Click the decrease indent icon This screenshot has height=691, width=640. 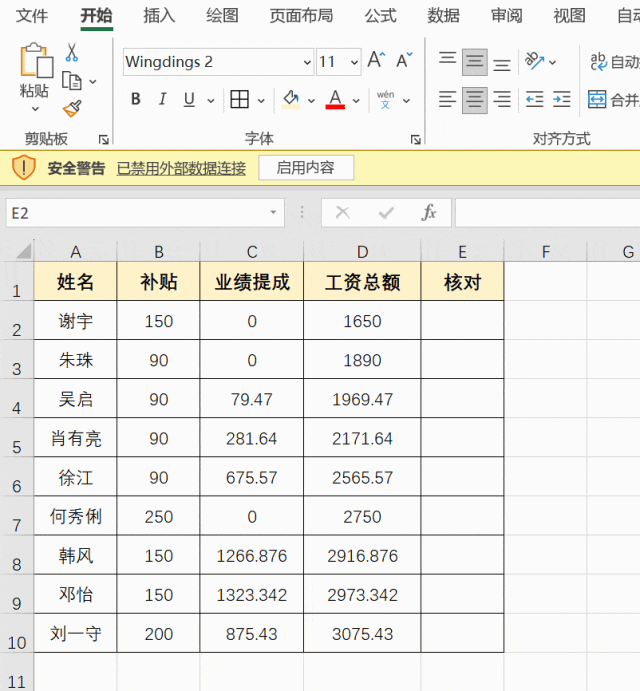point(535,100)
